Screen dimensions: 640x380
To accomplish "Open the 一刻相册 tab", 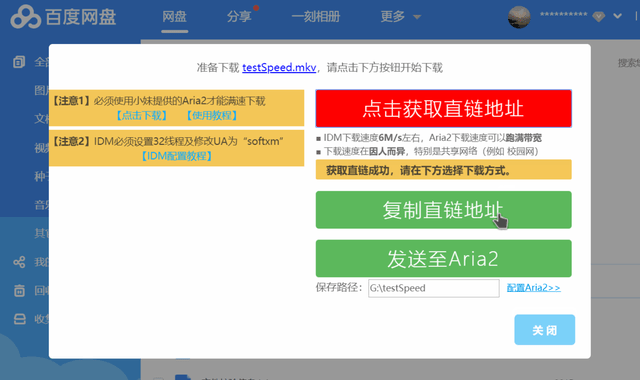I will [316, 17].
